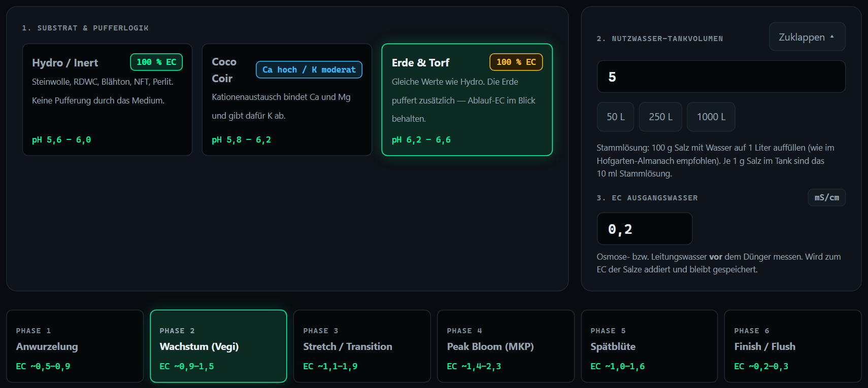Screen dimensions: 868x388
Task: Click the pH 5,8 – 6,2 value
Action: pyautogui.click(x=241, y=139)
